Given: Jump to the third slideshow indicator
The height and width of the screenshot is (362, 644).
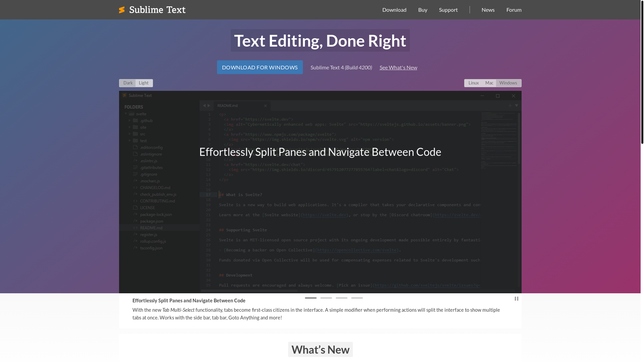Looking at the screenshot, I should click(341, 298).
